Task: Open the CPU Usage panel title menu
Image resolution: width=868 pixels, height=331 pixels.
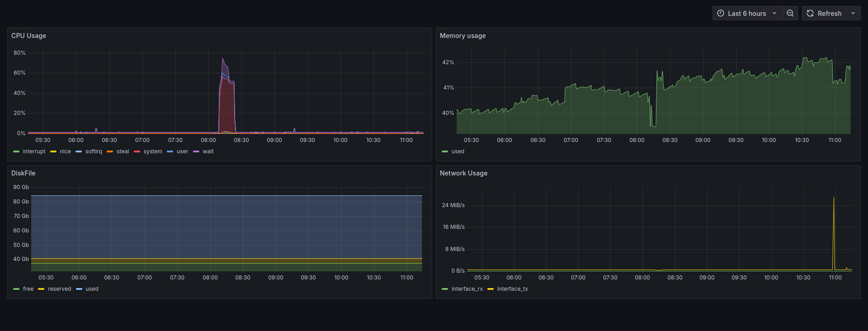Action: click(x=28, y=36)
